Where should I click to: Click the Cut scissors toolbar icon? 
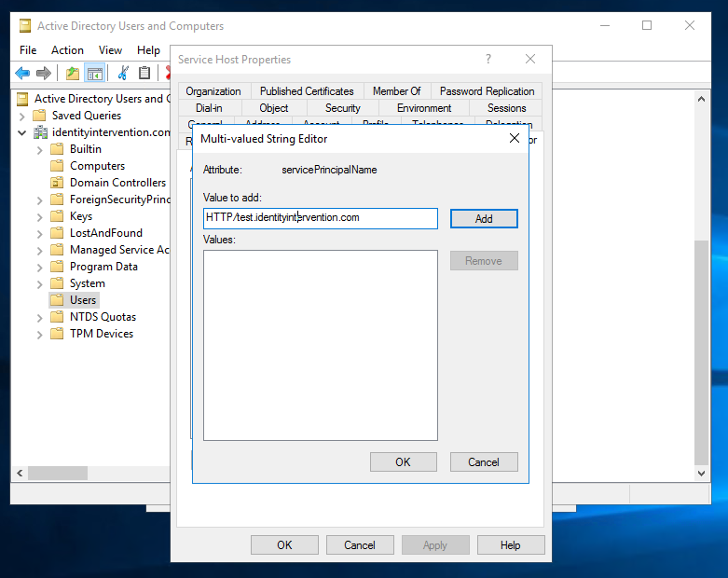pyautogui.click(x=123, y=73)
